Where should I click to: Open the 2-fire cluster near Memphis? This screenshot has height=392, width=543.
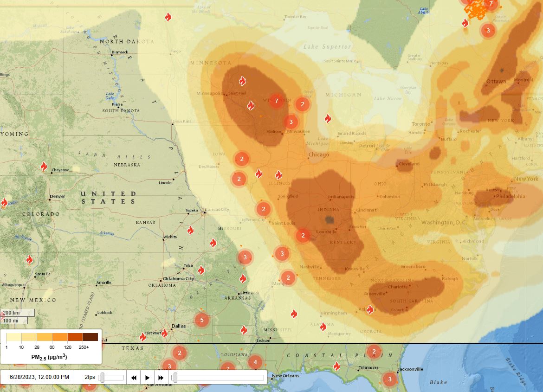coord(288,278)
